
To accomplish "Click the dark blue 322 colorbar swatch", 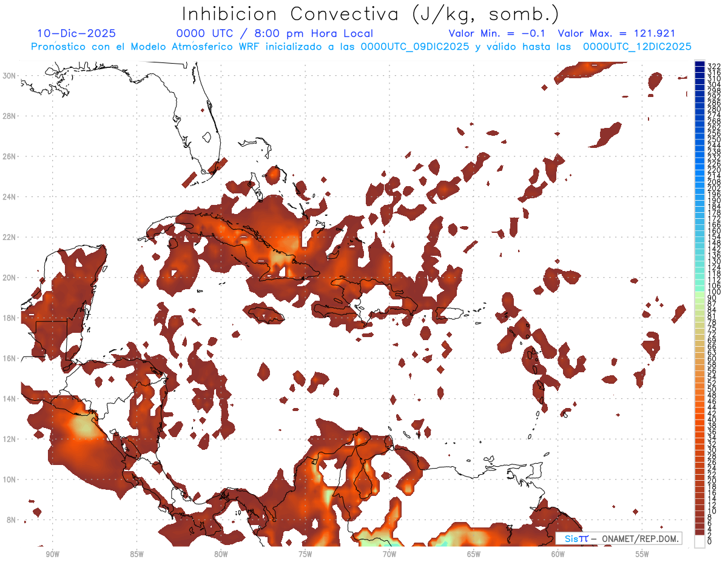I will click(700, 64).
